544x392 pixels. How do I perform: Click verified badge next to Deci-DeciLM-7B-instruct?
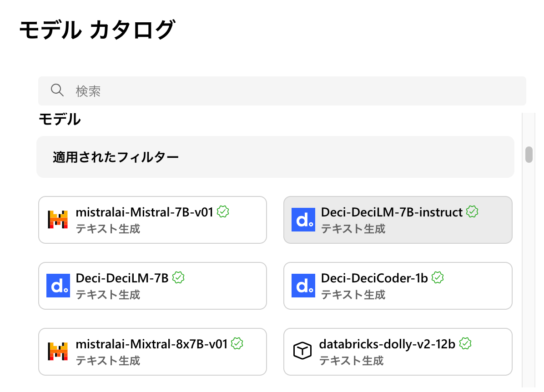tap(473, 211)
